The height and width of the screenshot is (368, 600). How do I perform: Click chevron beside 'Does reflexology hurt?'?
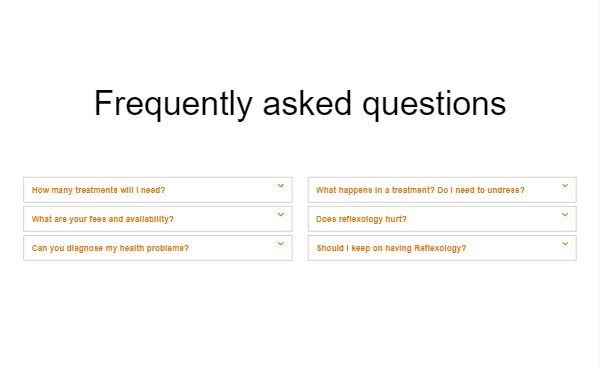(x=565, y=215)
